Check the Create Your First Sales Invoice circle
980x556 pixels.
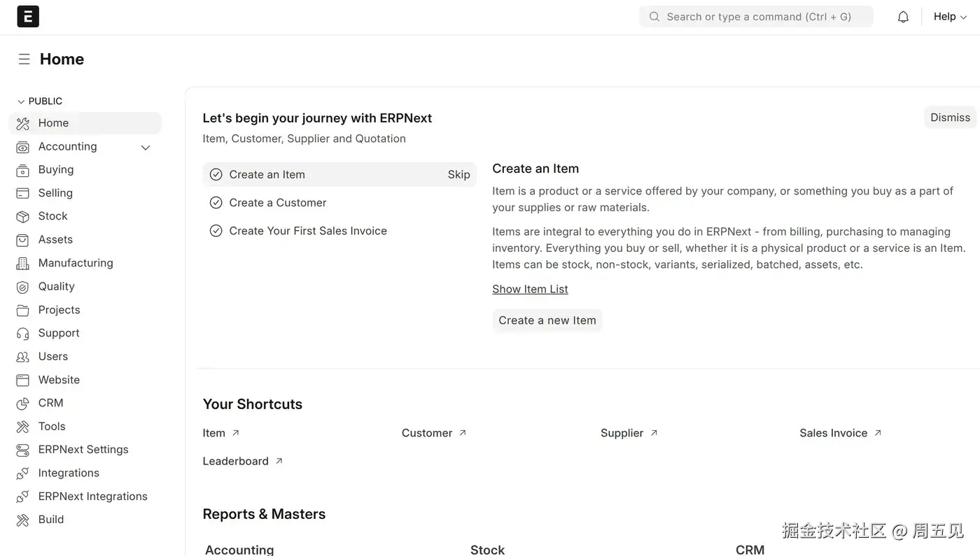pos(216,231)
